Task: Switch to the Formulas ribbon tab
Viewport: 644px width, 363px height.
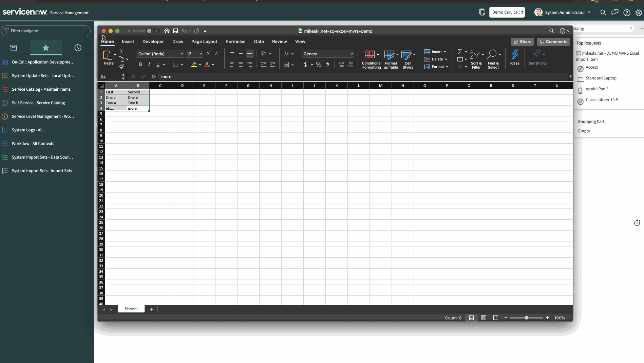Action: (x=235, y=41)
